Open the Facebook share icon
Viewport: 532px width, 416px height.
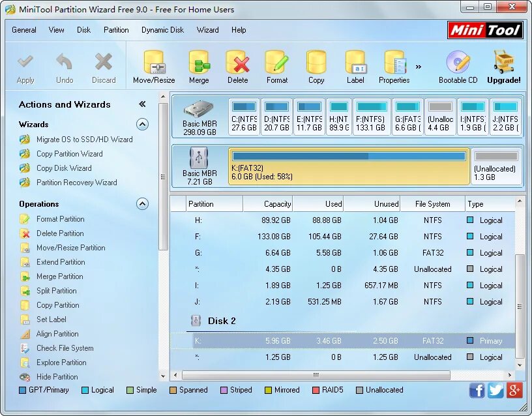[477, 390]
